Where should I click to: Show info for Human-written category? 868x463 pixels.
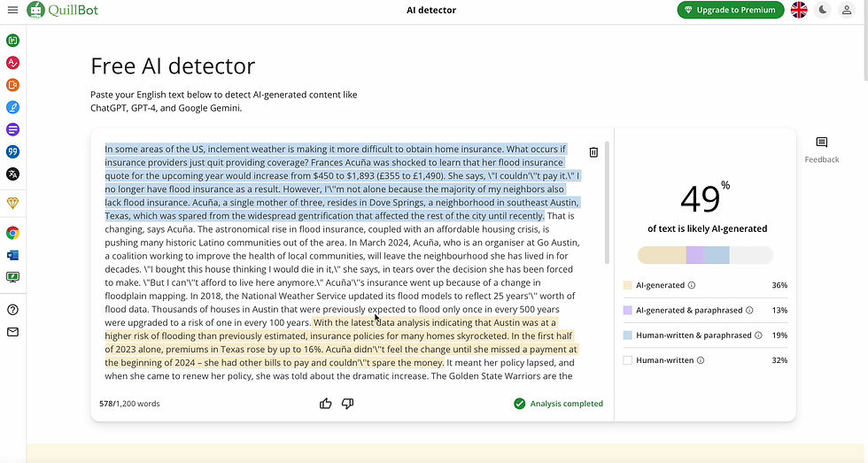coord(701,360)
